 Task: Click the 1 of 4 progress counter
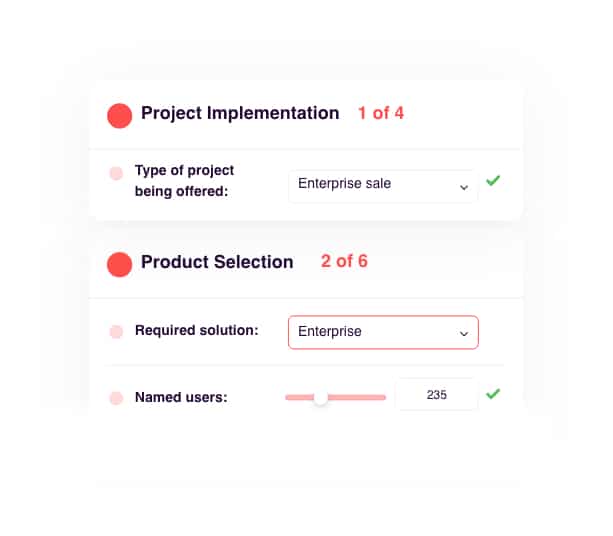click(381, 113)
